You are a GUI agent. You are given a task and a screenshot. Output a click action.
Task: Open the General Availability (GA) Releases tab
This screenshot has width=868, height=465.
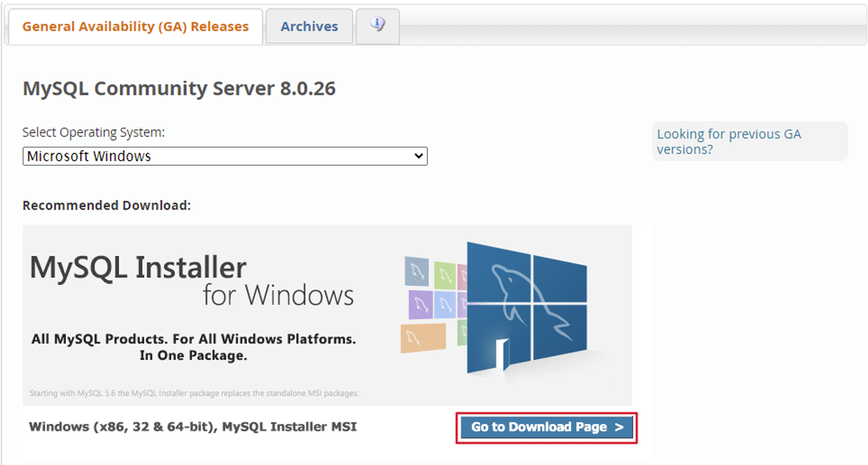pos(135,27)
